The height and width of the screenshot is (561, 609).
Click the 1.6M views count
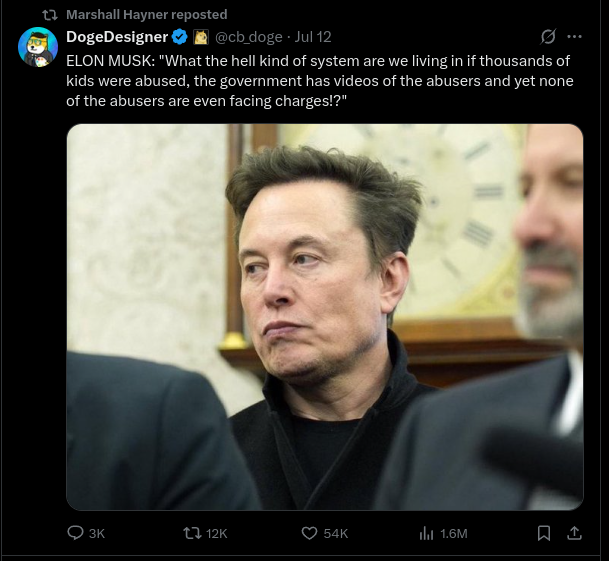click(x=454, y=534)
